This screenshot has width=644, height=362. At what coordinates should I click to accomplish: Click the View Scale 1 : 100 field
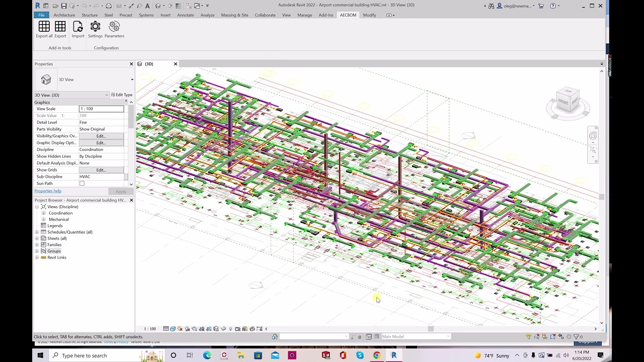pyautogui.click(x=101, y=109)
